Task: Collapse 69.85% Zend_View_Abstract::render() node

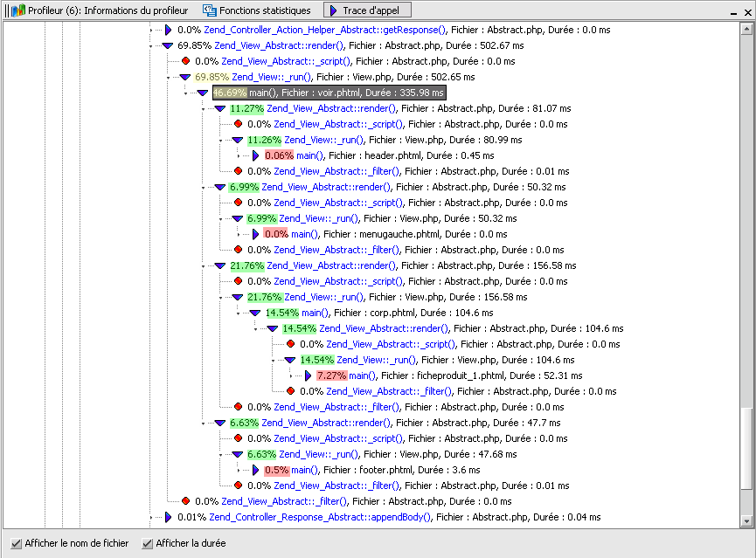Action: 167,45
